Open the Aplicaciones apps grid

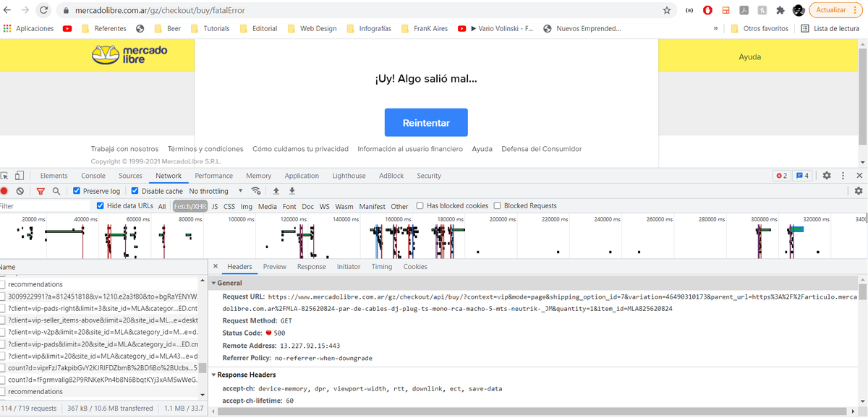tap(29, 29)
